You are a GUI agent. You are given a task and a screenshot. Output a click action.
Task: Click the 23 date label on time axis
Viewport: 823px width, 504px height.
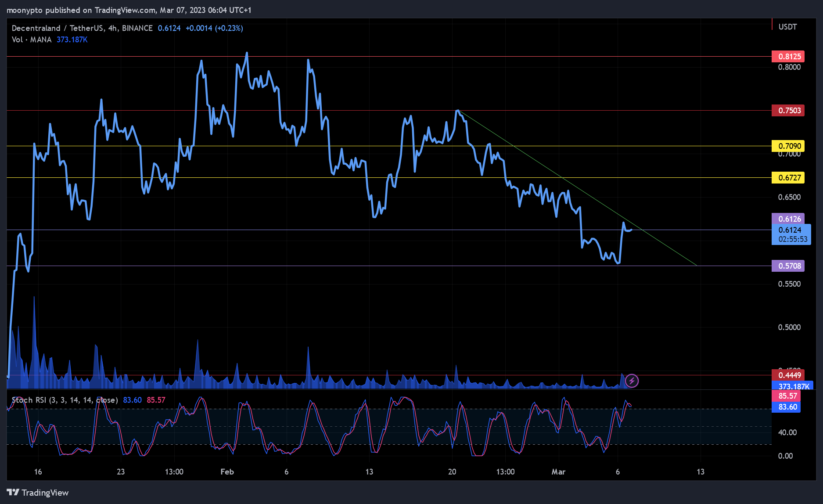pyautogui.click(x=121, y=472)
